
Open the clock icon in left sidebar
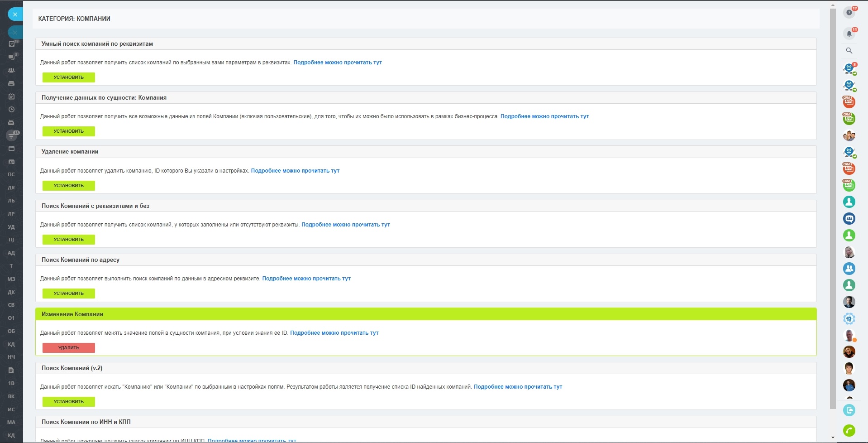[12, 110]
